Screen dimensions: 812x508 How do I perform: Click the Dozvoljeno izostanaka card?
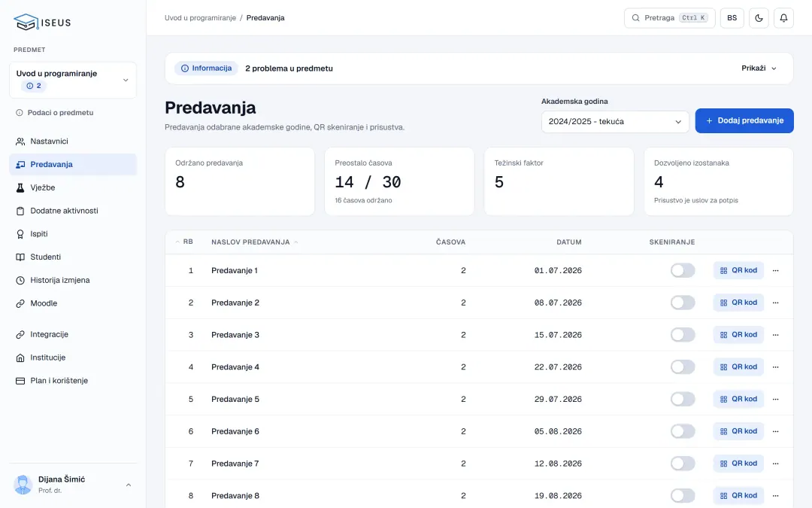click(x=718, y=181)
